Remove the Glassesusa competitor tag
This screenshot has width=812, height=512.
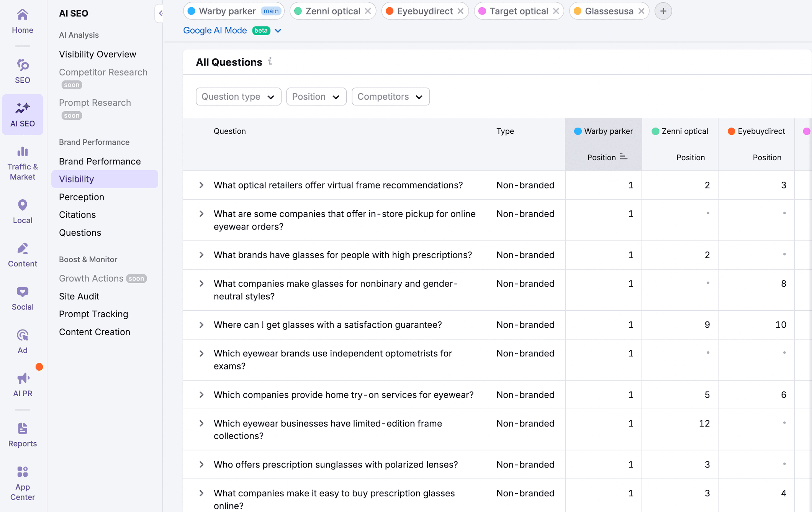click(x=642, y=11)
